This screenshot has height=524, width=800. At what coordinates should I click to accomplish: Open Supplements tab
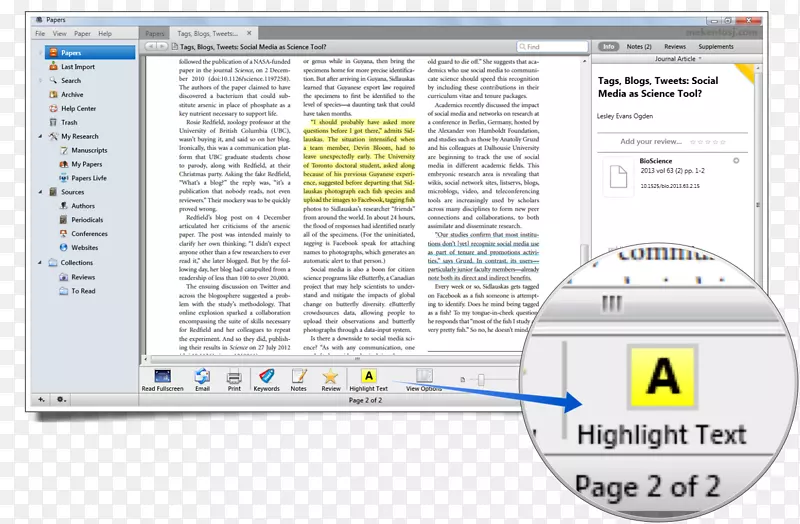click(716, 46)
